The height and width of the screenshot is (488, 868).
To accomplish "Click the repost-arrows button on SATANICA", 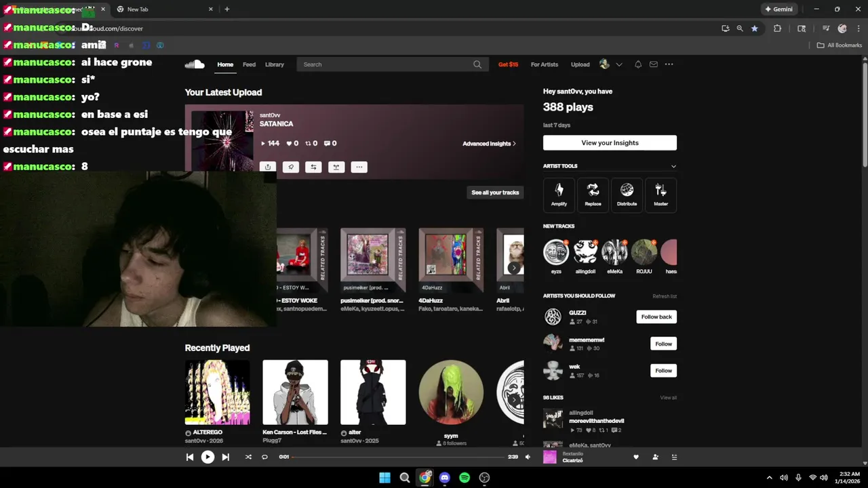I will tap(313, 167).
